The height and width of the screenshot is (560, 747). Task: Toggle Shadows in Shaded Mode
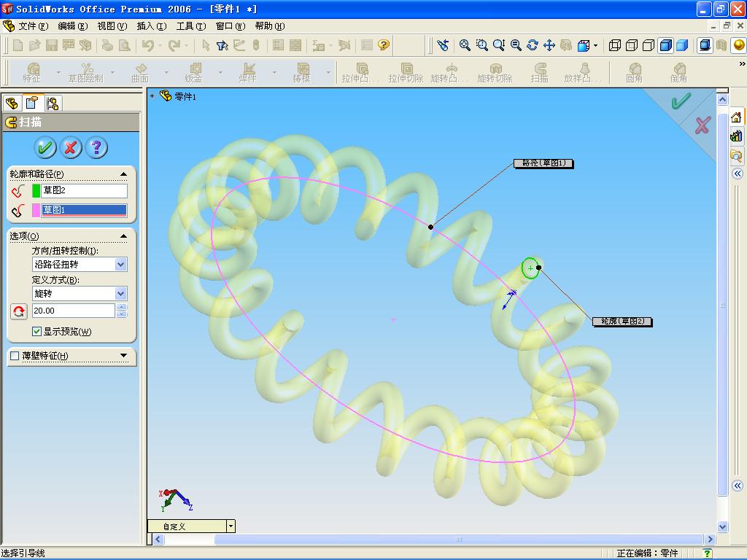coord(705,45)
